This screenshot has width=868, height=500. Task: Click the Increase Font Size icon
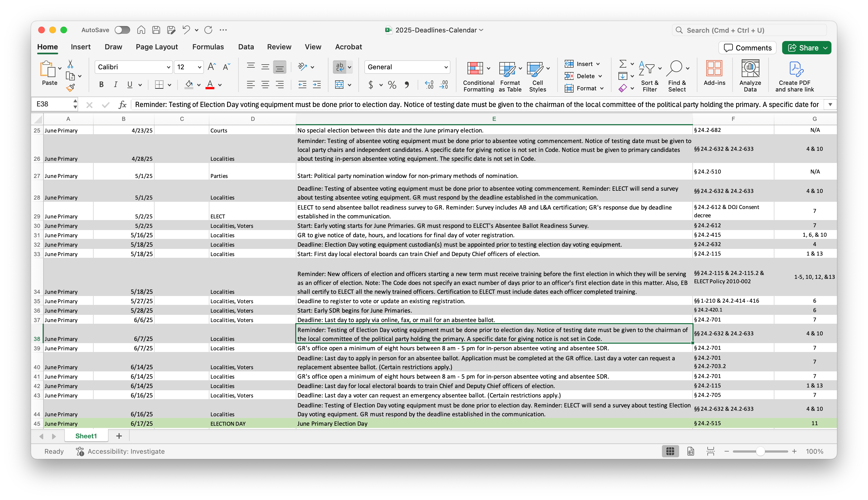(x=212, y=67)
